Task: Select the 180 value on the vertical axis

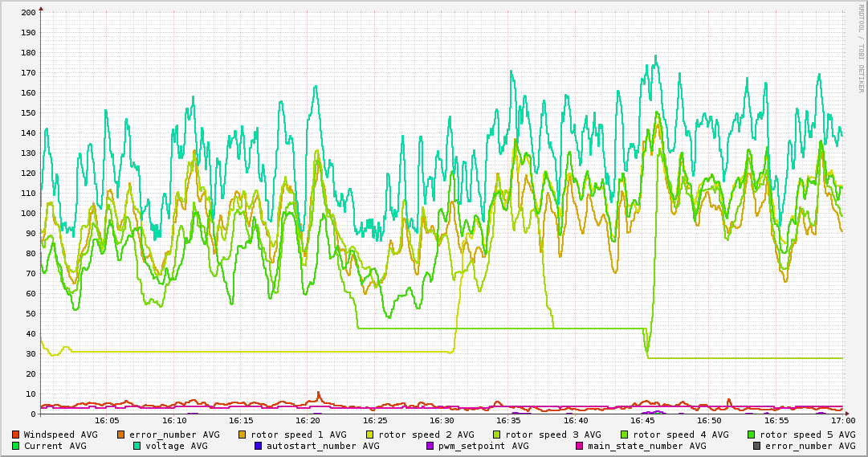Action: point(28,53)
